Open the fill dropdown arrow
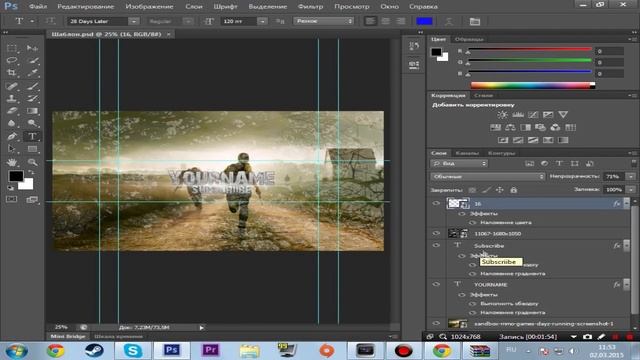The image size is (640, 360). click(x=631, y=190)
